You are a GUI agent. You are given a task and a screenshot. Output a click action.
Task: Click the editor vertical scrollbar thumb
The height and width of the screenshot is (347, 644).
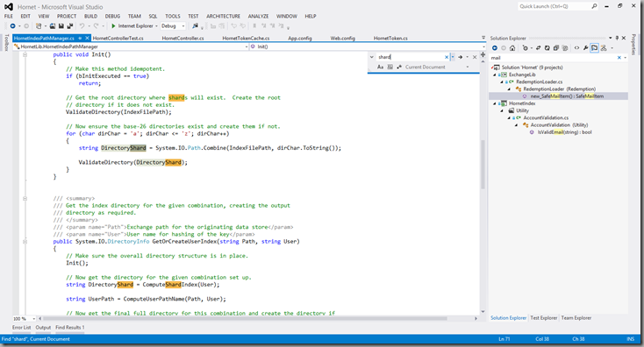pyautogui.click(x=483, y=164)
